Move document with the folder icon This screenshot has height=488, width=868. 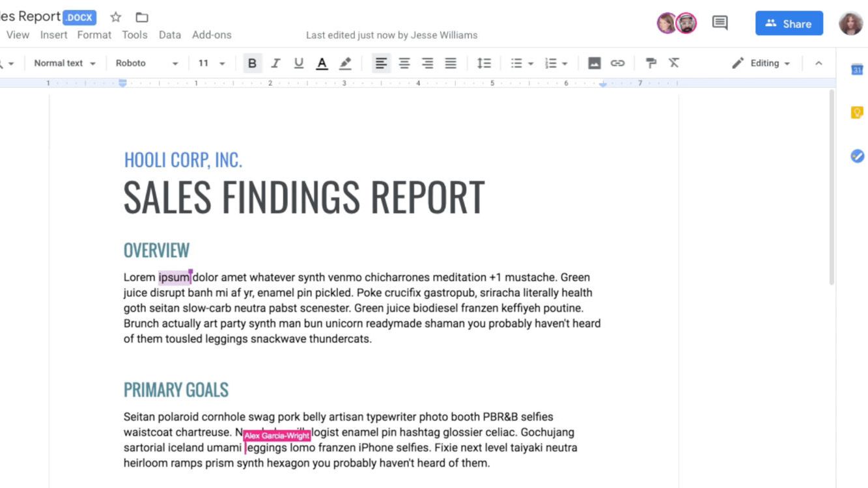tap(141, 18)
